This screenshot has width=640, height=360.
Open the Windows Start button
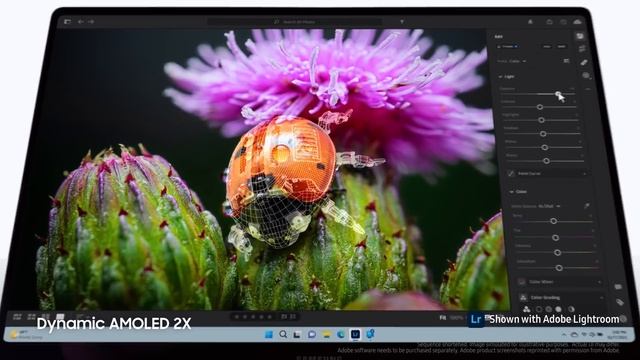point(269,334)
